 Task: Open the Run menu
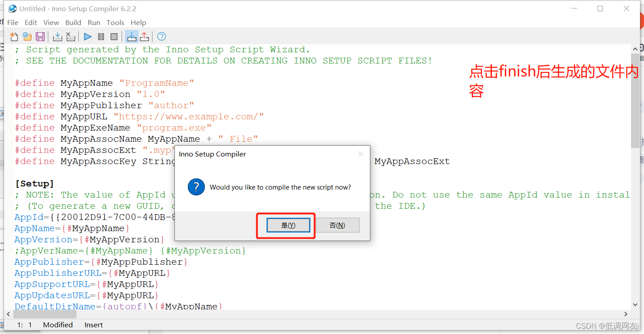tap(94, 22)
